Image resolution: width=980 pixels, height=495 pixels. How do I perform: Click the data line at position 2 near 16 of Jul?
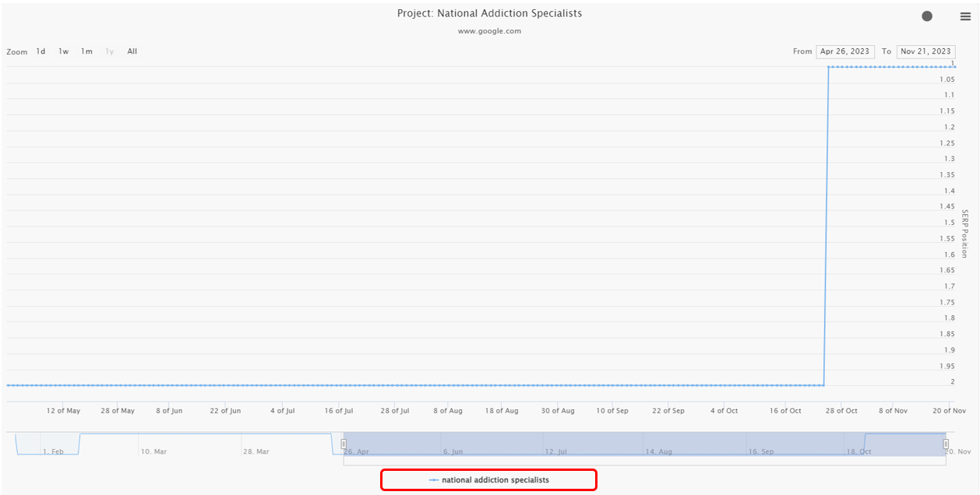pyautogui.click(x=339, y=384)
